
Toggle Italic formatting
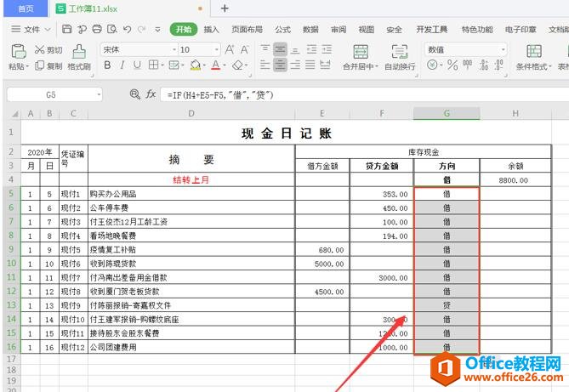122,65
